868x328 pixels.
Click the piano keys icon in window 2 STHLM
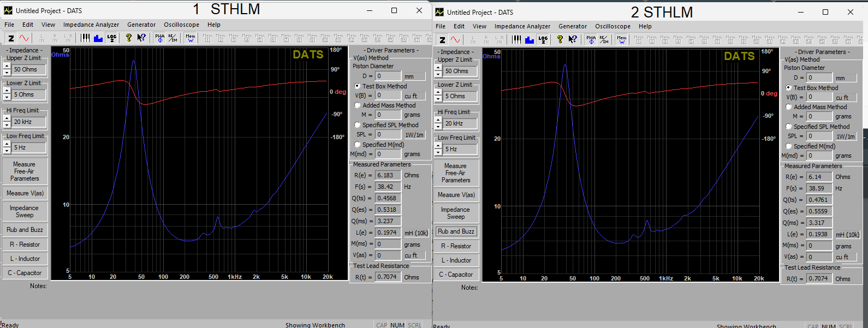[516, 39]
